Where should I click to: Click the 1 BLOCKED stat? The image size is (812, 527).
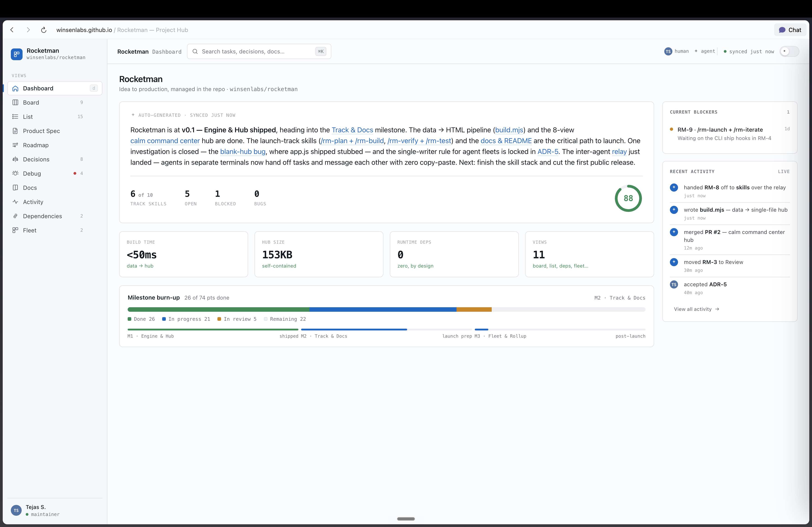[225, 198]
